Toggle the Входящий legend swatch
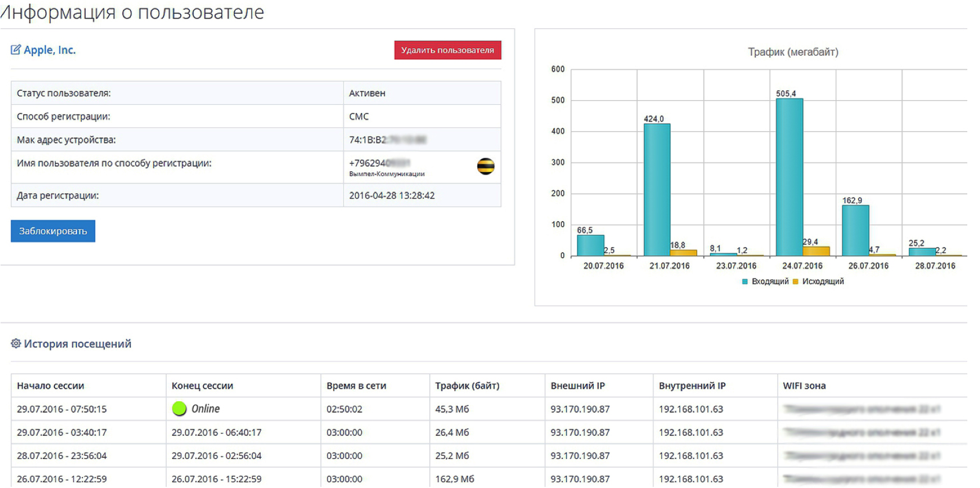Image resolution: width=980 pixels, height=488 pixels. pyautogui.click(x=745, y=282)
